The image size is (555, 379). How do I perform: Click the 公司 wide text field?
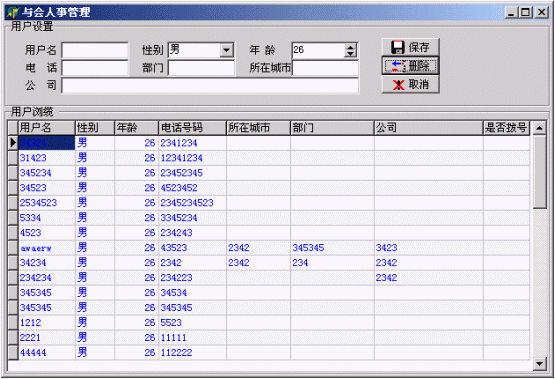[210, 86]
